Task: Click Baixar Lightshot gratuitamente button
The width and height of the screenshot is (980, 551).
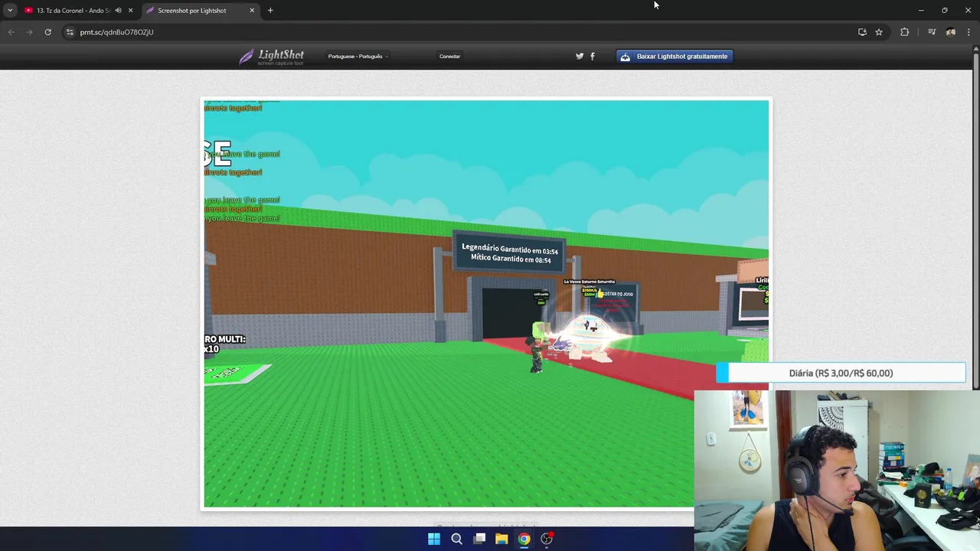Action: coord(675,57)
